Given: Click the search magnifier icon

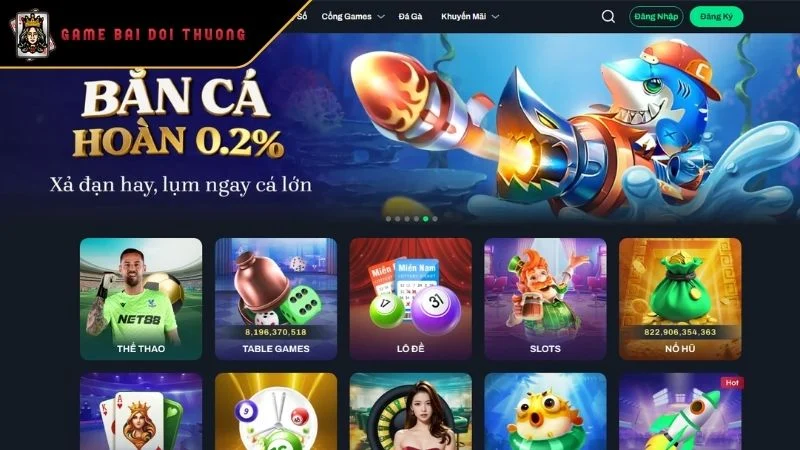Looking at the screenshot, I should [x=608, y=16].
